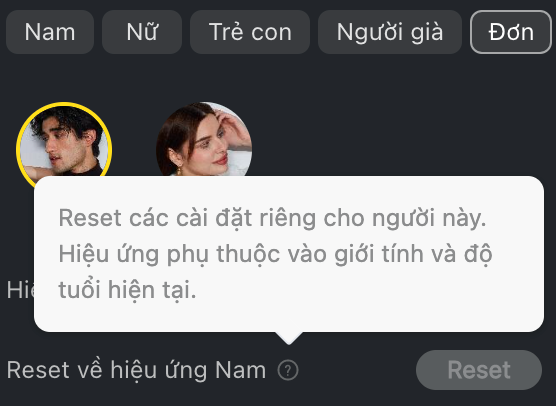Show help for resetting to Nam effect
This screenshot has width=556, height=406.
click(x=288, y=370)
